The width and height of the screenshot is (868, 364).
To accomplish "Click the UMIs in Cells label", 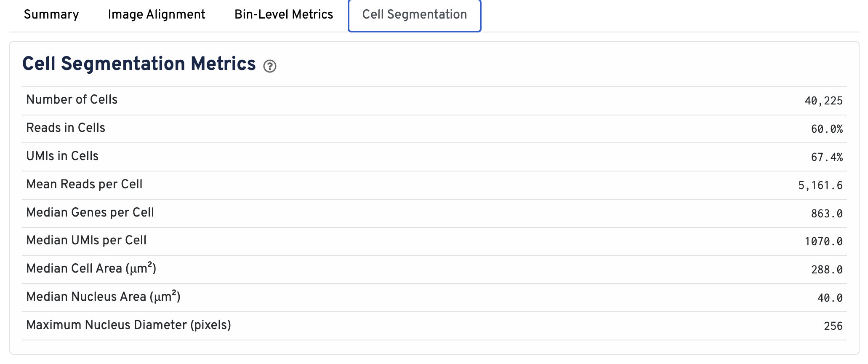I will tap(62, 156).
